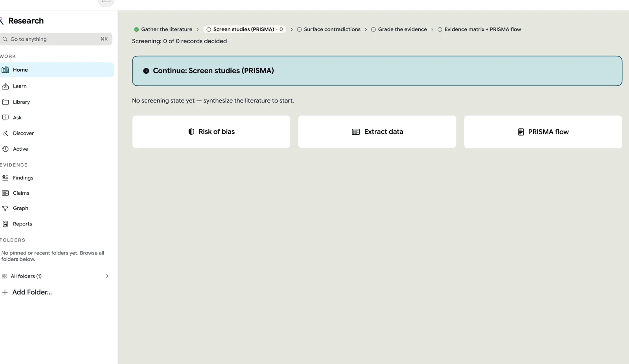Select the Screen studies (PRISMA) step
The height and width of the screenshot is (364, 629).
(245, 29)
